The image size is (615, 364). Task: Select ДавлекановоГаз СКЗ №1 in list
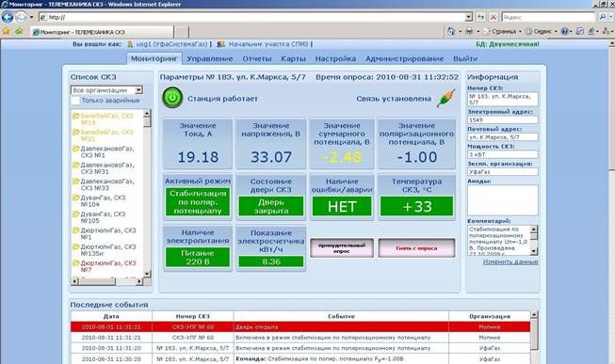click(107, 152)
